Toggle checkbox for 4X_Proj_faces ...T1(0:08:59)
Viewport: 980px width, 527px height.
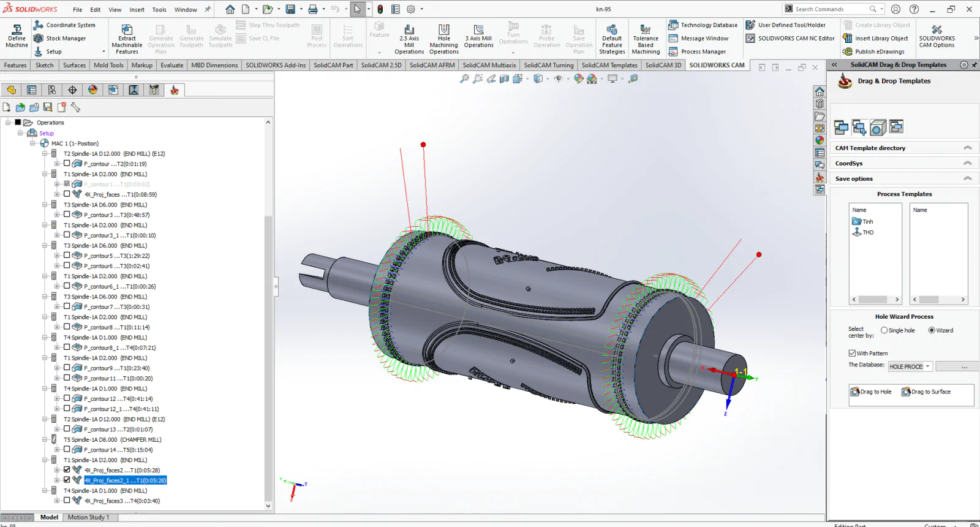(67, 194)
